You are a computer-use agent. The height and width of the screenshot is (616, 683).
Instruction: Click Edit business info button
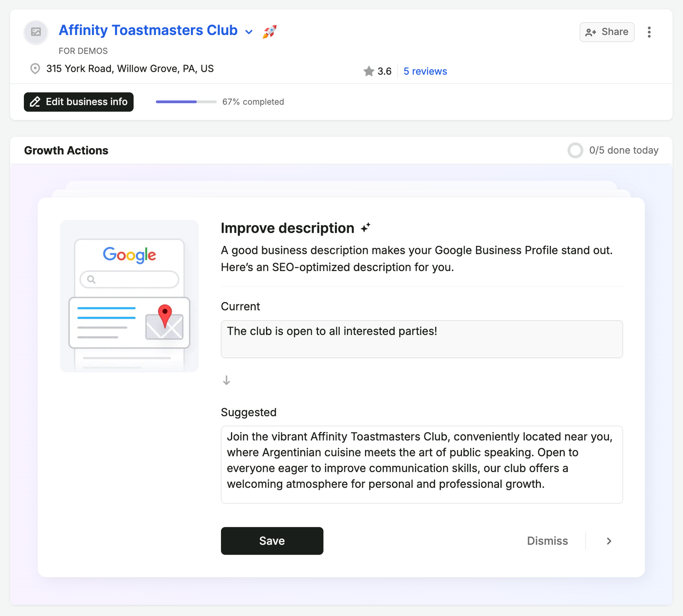click(x=79, y=102)
